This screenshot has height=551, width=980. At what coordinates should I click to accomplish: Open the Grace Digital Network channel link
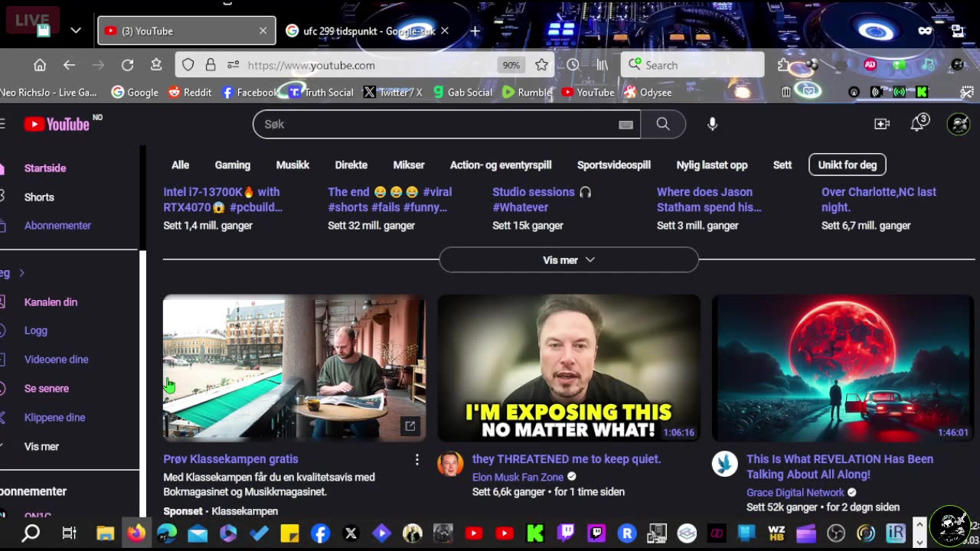point(795,493)
